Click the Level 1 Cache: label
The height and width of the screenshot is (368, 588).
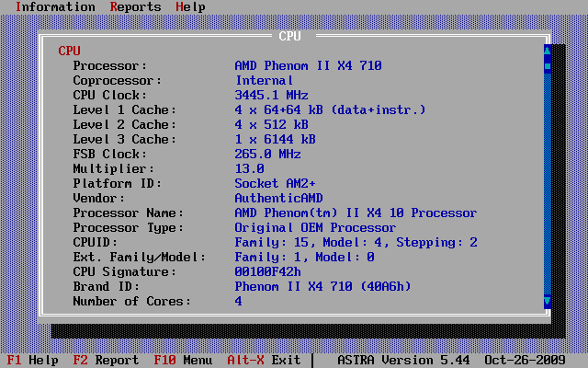[x=125, y=109]
